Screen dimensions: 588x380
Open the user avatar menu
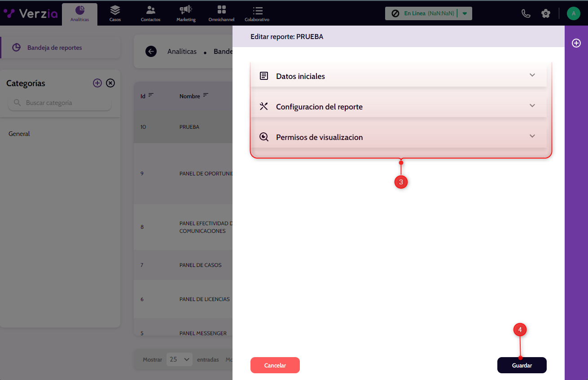573,13
